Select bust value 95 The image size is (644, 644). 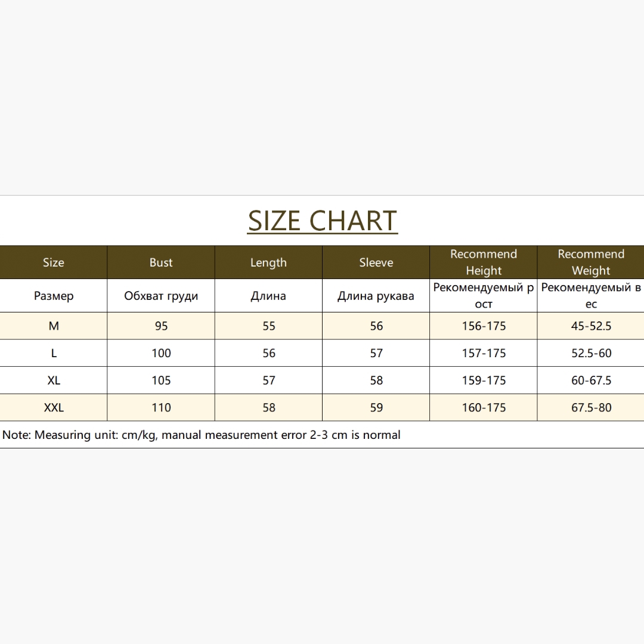(161, 326)
